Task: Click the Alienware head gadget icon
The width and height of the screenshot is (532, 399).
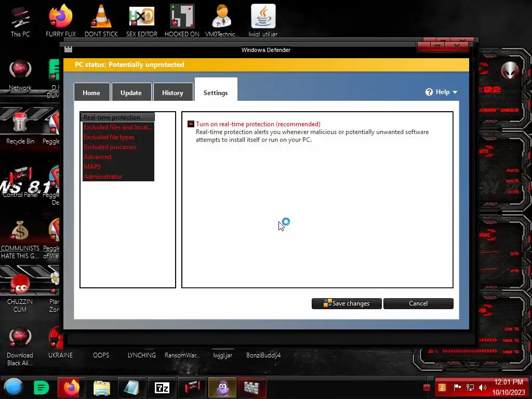Action: click(x=510, y=70)
